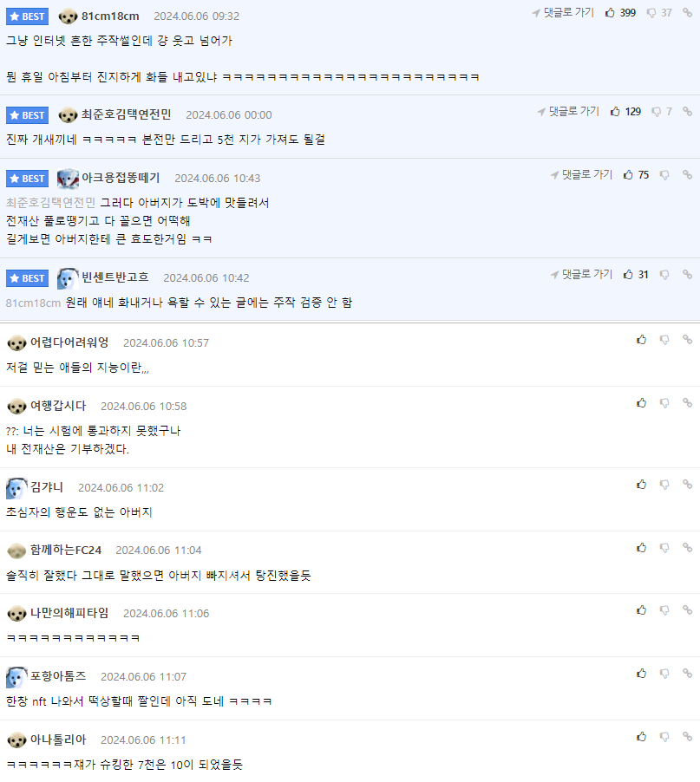Upvote 포항아톰즈's nft comment
The width and height of the screenshot is (700, 782).
642,674
